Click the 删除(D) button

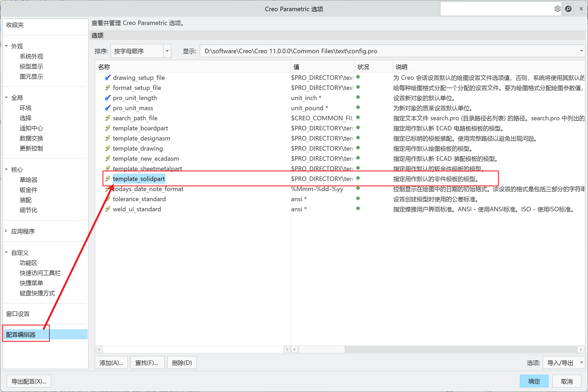pos(182,363)
